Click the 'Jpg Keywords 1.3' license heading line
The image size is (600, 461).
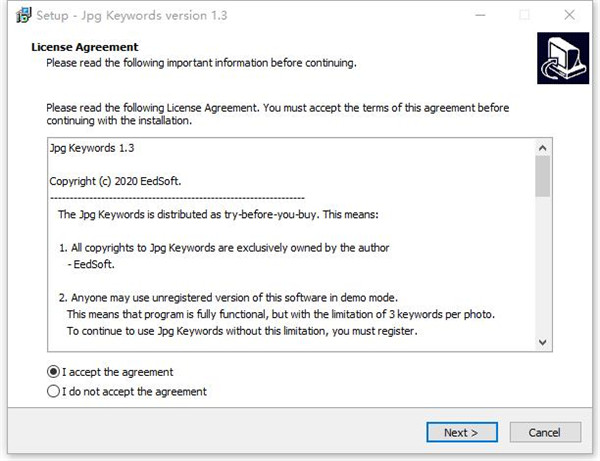pos(92,148)
